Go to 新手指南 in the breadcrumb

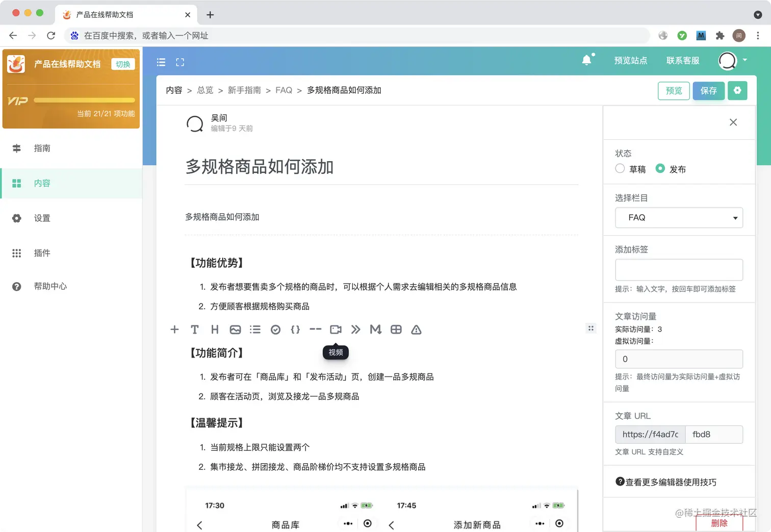[x=244, y=90]
